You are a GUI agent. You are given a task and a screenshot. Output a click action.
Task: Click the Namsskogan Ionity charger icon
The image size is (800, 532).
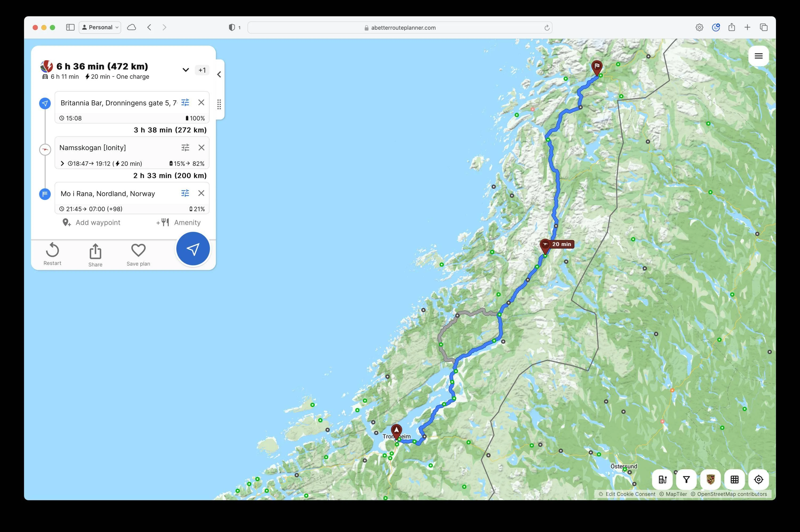(45, 149)
